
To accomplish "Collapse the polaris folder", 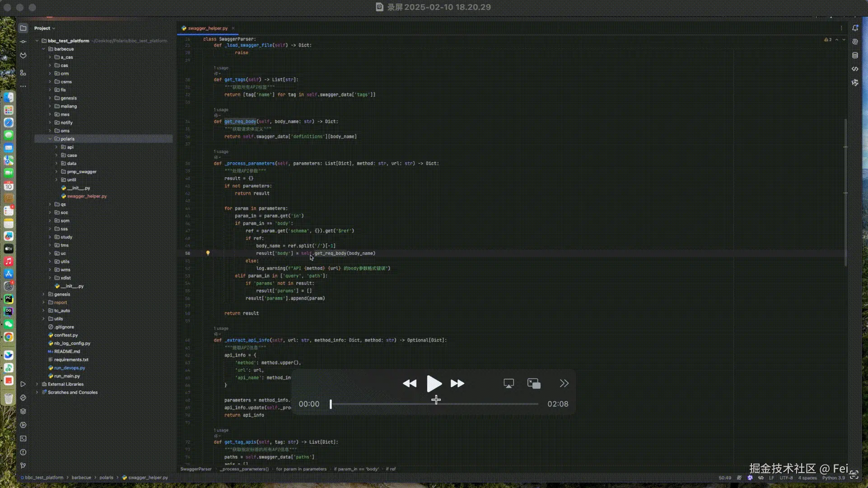I will pos(50,139).
